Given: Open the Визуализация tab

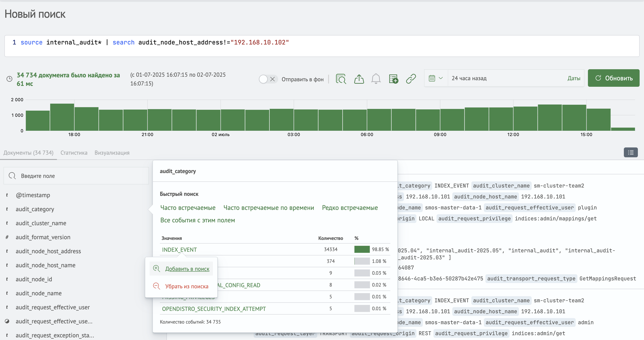Looking at the screenshot, I should coord(112,152).
